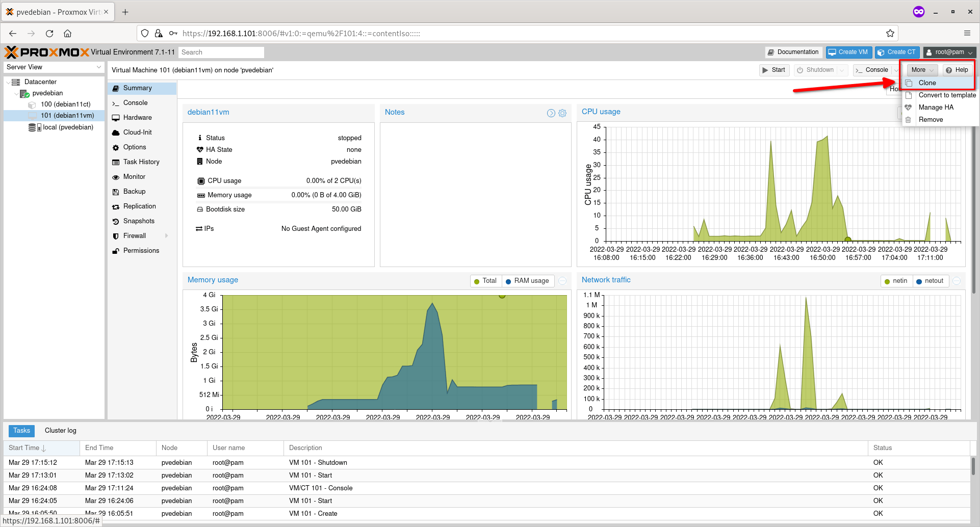This screenshot has height=527, width=980.
Task: Select the VM 101 - Shutdown task row
Action: pos(487,463)
